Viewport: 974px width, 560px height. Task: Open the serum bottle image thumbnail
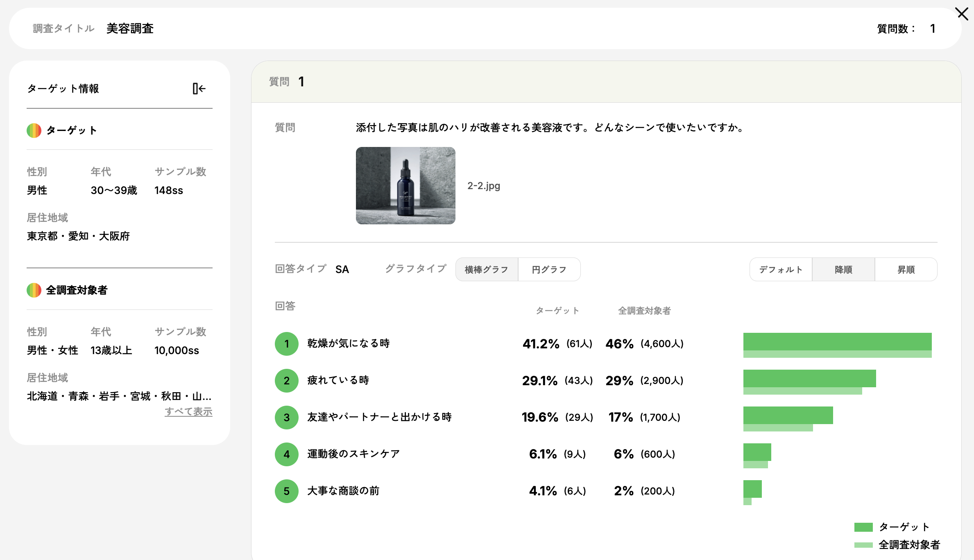(405, 185)
